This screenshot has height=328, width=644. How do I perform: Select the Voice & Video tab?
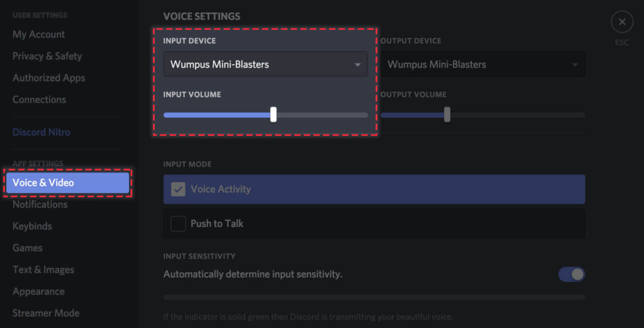(x=68, y=183)
